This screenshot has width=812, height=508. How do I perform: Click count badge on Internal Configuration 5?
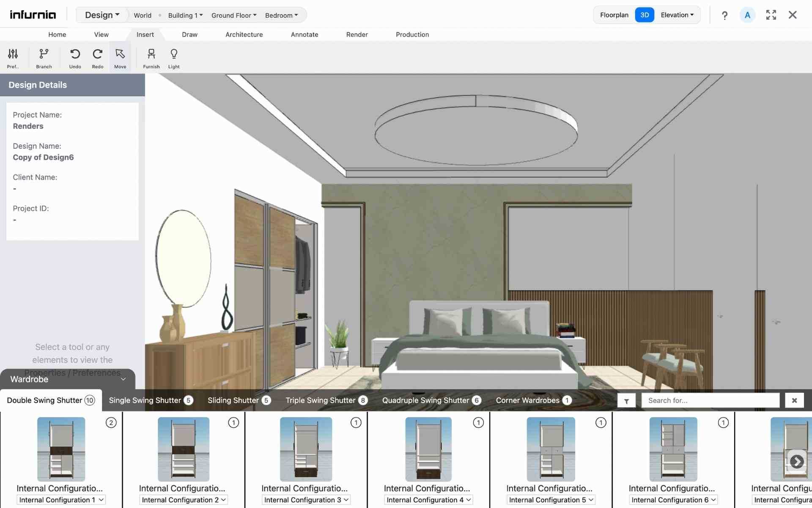tap(601, 422)
